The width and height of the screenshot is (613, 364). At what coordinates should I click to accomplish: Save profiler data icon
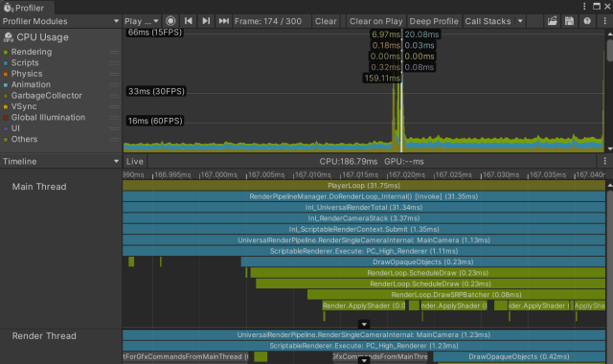tap(569, 21)
